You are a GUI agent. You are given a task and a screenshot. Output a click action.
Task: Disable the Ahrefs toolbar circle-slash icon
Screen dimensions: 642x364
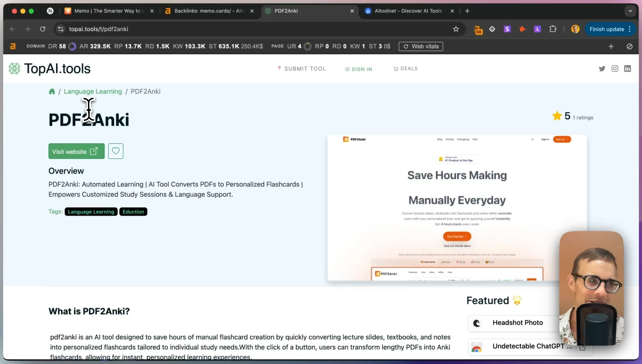(630, 47)
